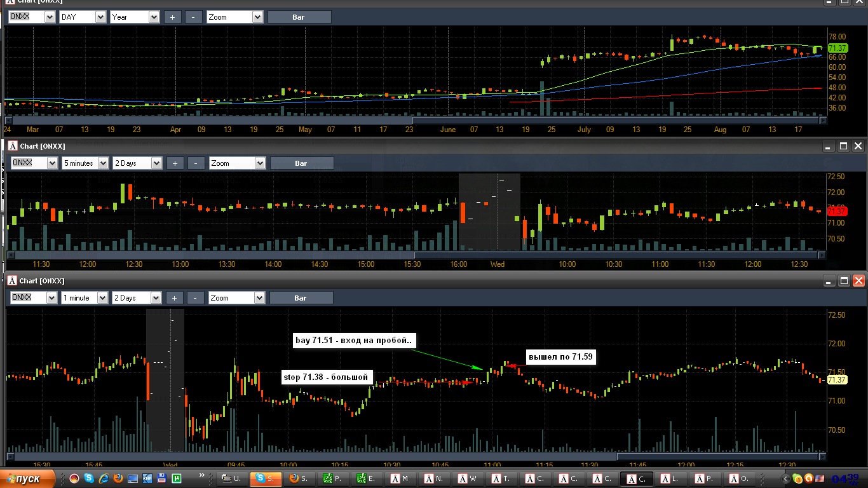Click the Bar button in the 5 minutes chart

[302, 163]
